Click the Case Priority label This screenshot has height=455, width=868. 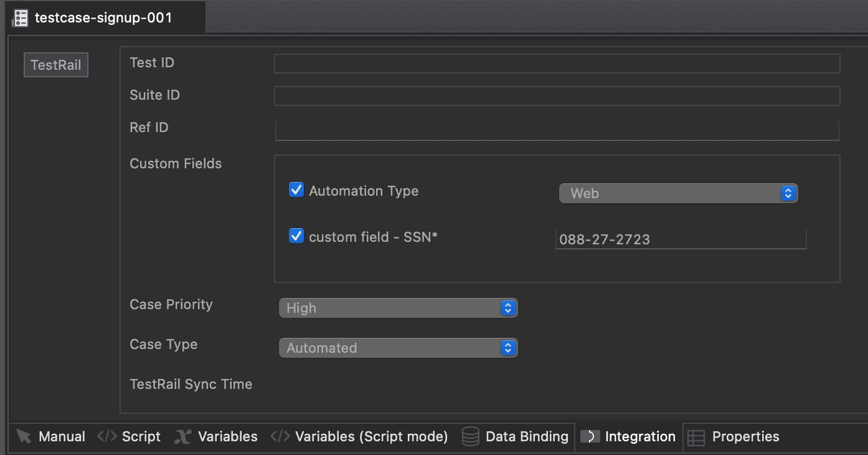[x=171, y=304]
